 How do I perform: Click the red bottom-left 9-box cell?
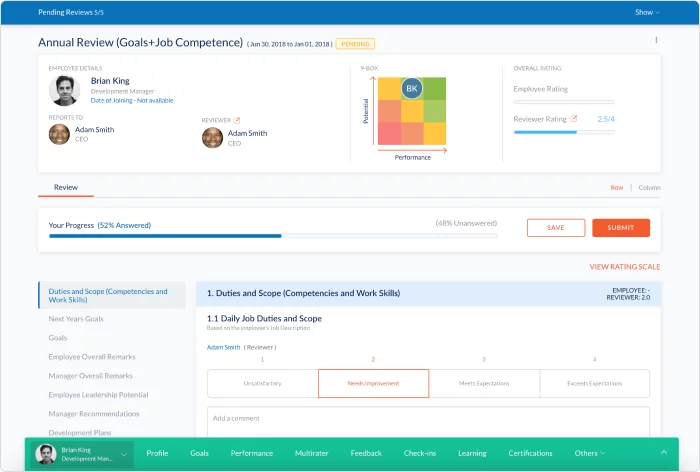(x=389, y=134)
